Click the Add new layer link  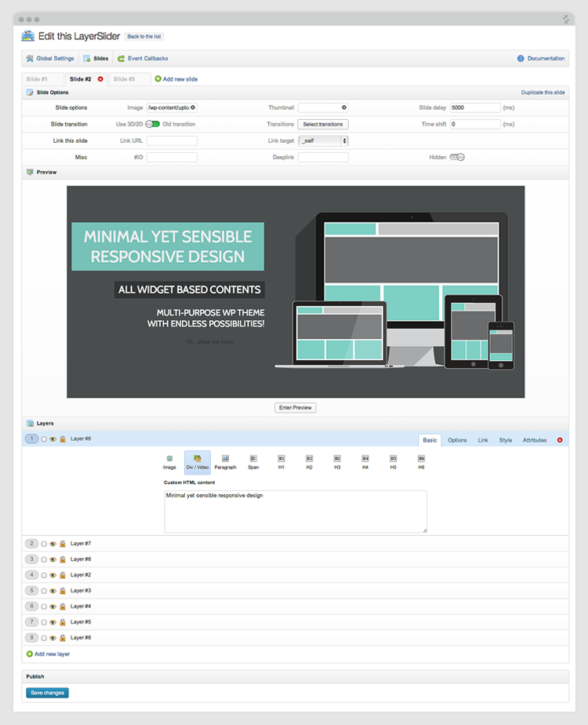coord(52,654)
